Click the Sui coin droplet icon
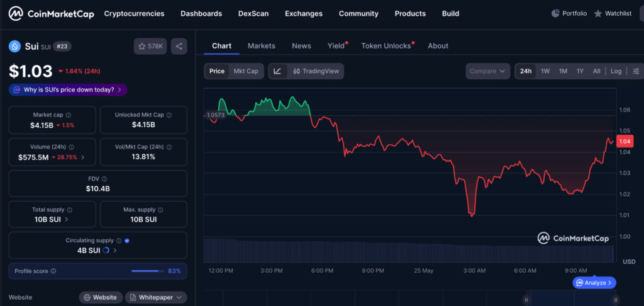 pos(15,47)
